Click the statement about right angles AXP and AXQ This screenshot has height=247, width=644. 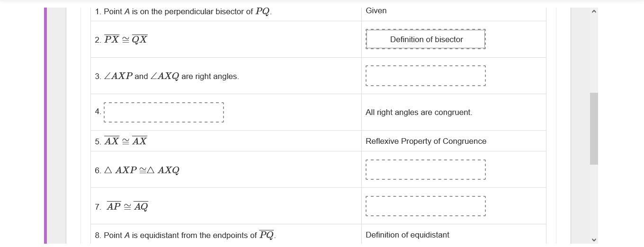[167, 76]
